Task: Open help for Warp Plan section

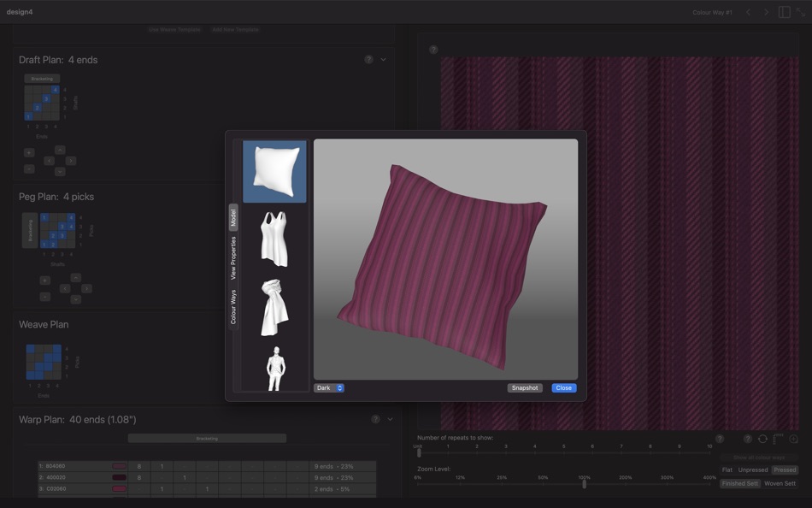Action: coord(375,419)
